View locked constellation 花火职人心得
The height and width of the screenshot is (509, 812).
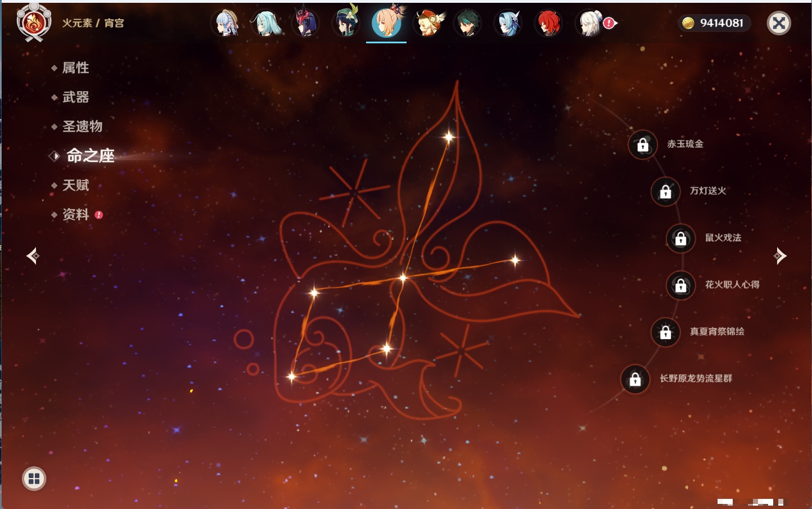[680, 285]
